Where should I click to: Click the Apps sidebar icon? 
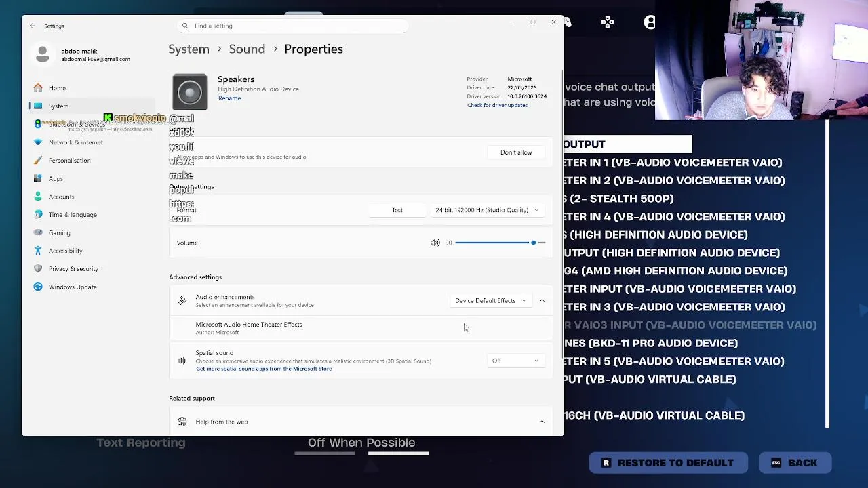[38, 179]
